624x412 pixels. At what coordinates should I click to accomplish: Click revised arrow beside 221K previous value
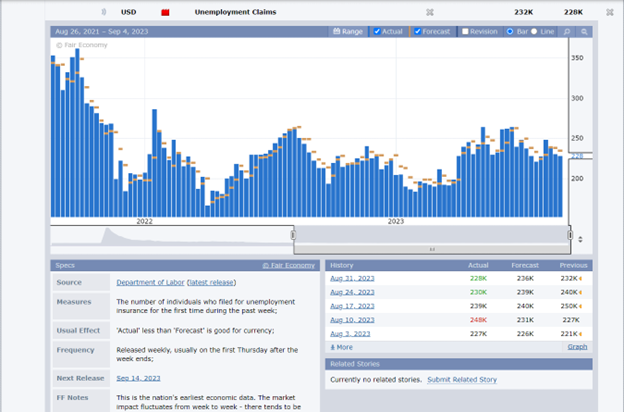(x=581, y=334)
